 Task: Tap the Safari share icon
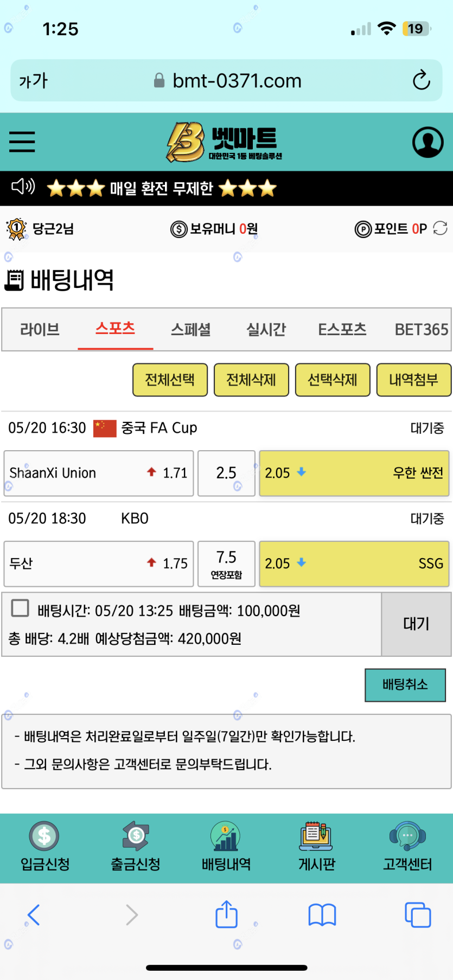pyautogui.click(x=226, y=915)
